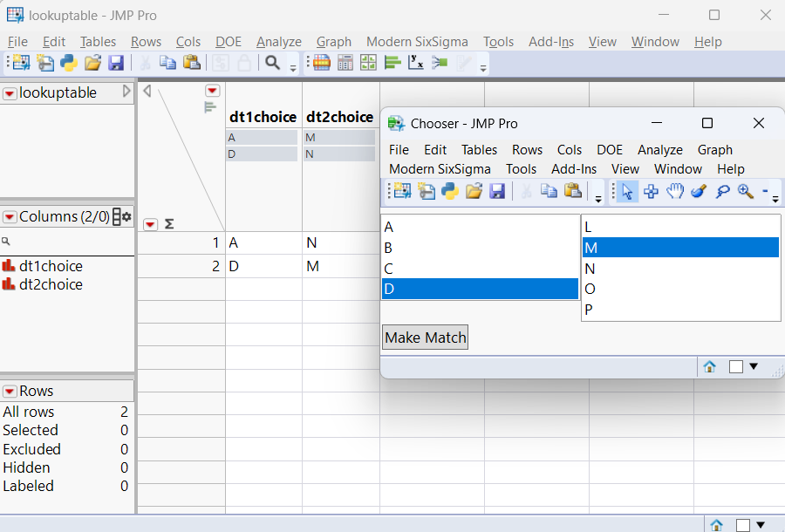This screenshot has width=785, height=532.
Task: Click the four-panel grid icon in lookuptable toolbar
Action: pyautogui.click(x=368, y=63)
